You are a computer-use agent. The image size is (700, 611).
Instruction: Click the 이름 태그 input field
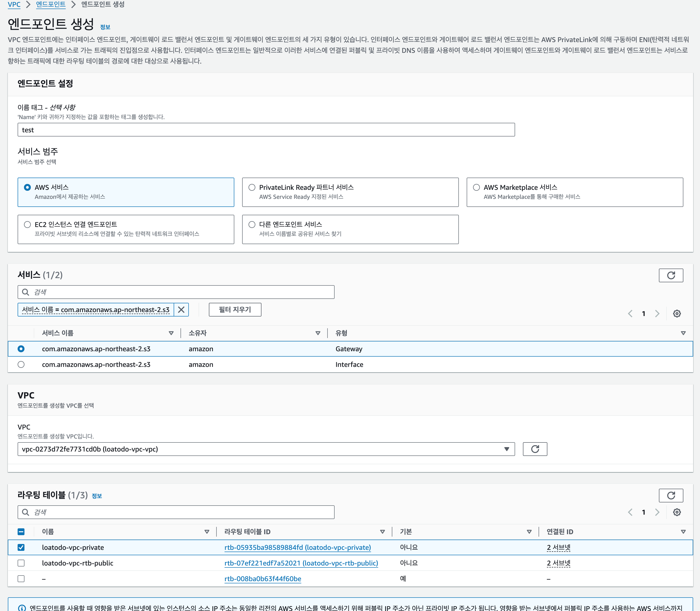pyautogui.click(x=266, y=130)
